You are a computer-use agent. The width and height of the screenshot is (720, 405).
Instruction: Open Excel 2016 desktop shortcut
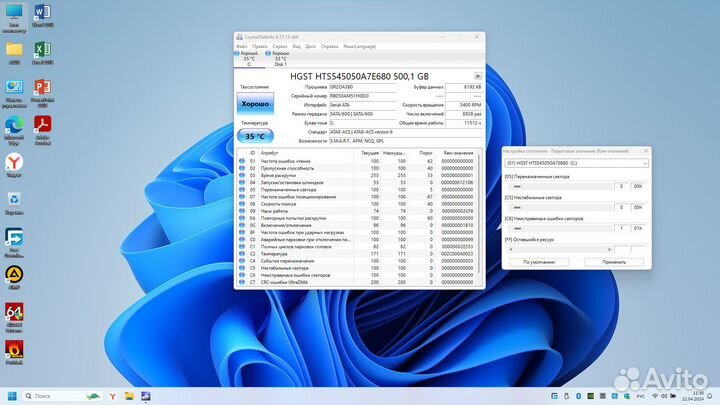[x=43, y=51]
